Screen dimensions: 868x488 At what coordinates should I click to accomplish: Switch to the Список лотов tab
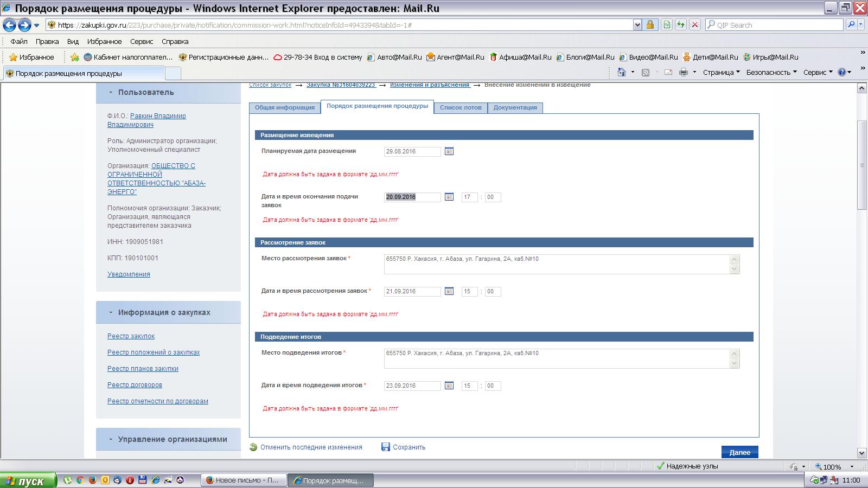[461, 107]
